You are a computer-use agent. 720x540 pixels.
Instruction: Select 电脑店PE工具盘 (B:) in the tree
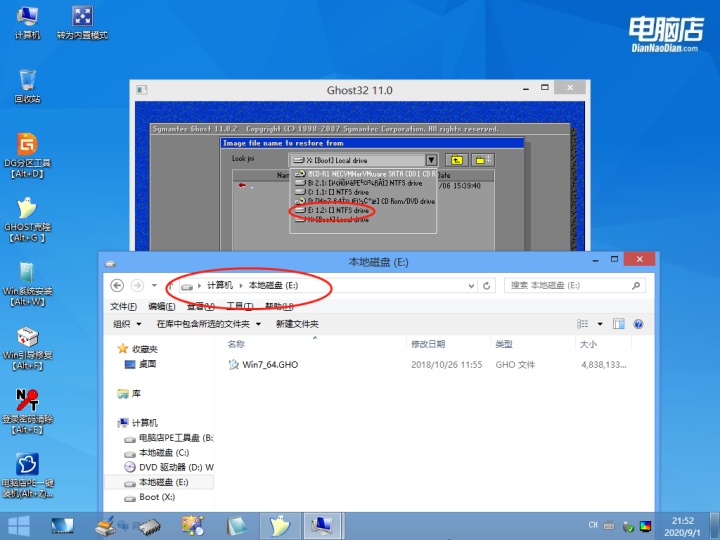click(x=169, y=438)
